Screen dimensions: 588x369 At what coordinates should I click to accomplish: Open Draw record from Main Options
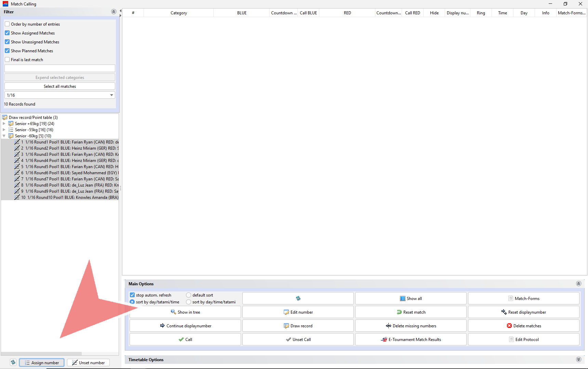point(298,326)
